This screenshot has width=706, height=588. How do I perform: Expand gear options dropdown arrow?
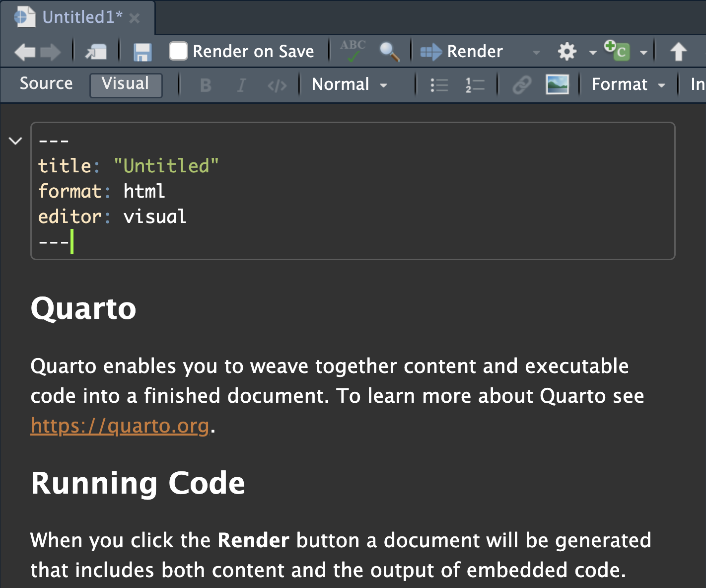coord(593,52)
